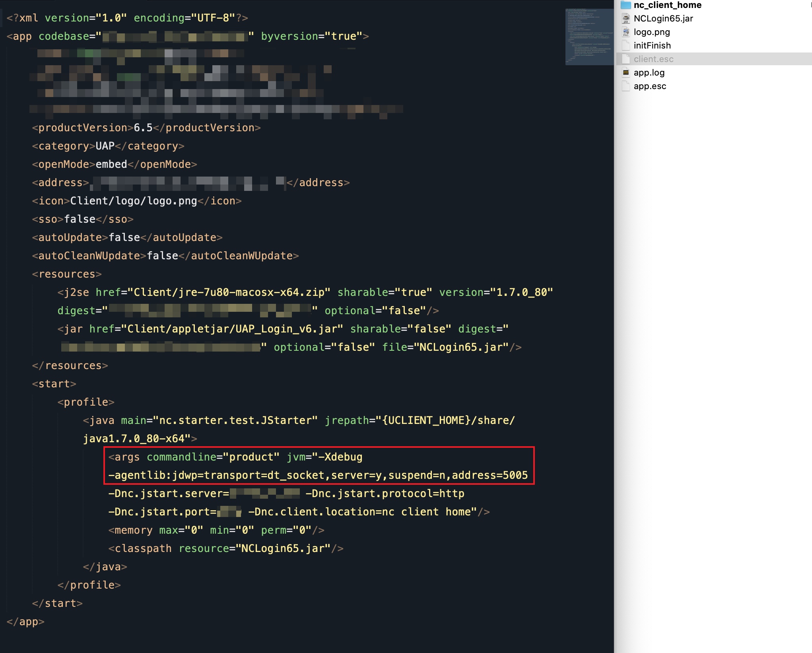Select the app.esc file name
This screenshot has height=653, width=812.
650,86
